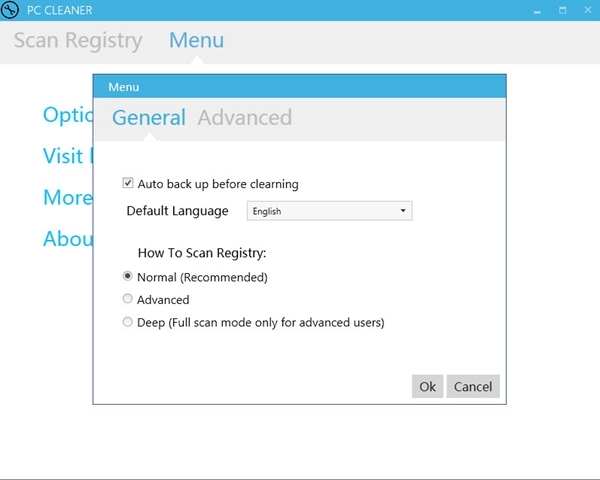The width and height of the screenshot is (600, 480).
Task: Toggle Auto back up before cleaning checkbox
Action: (x=128, y=183)
